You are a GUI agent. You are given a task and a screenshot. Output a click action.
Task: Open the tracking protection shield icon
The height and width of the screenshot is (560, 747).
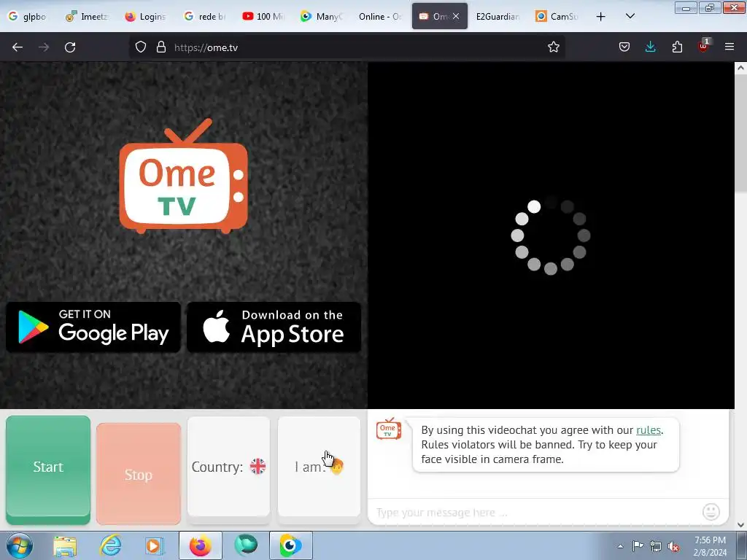pyautogui.click(x=141, y=47)
